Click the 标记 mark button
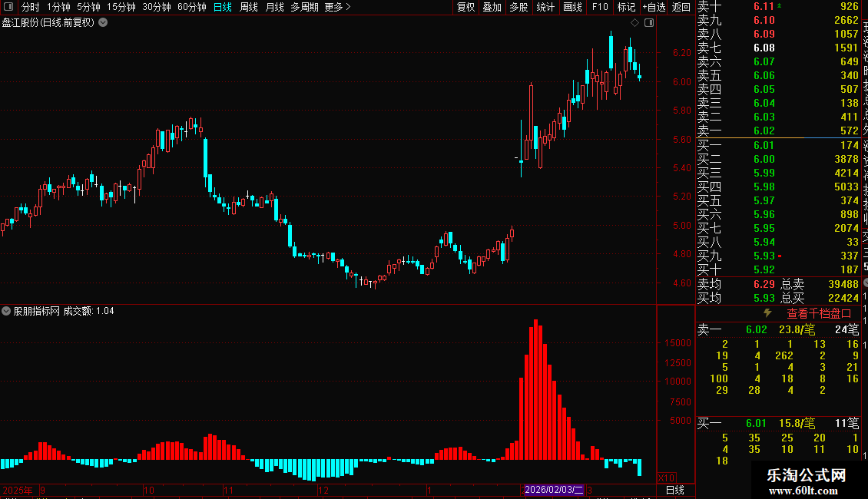 click(626, 7)
